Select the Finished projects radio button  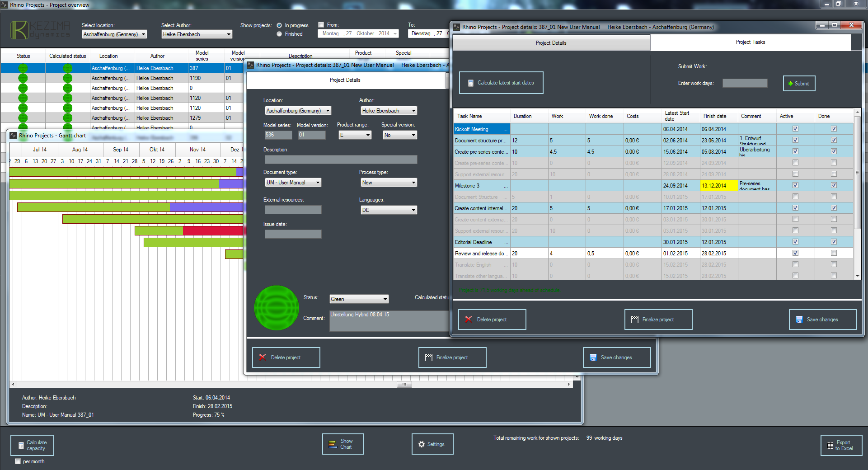click(x=279, y=34)
